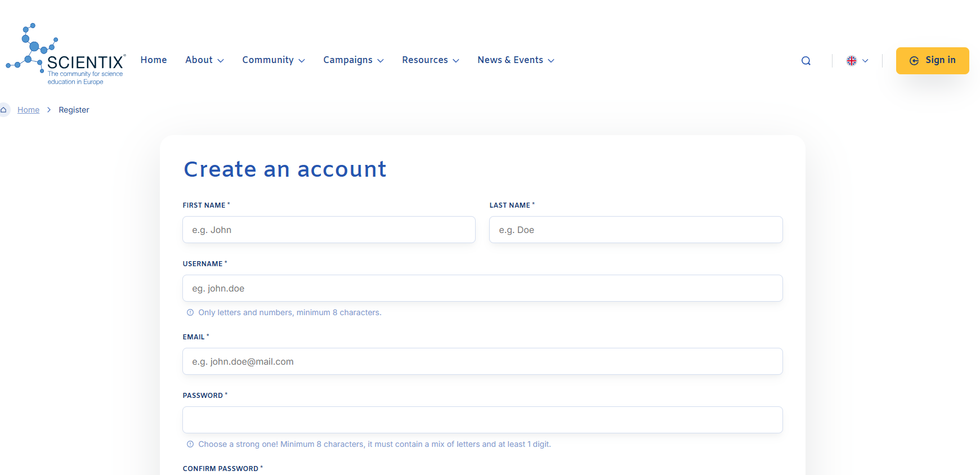Open the search magnifier icon
Screen dimensions: 980x475
point(806,61)
